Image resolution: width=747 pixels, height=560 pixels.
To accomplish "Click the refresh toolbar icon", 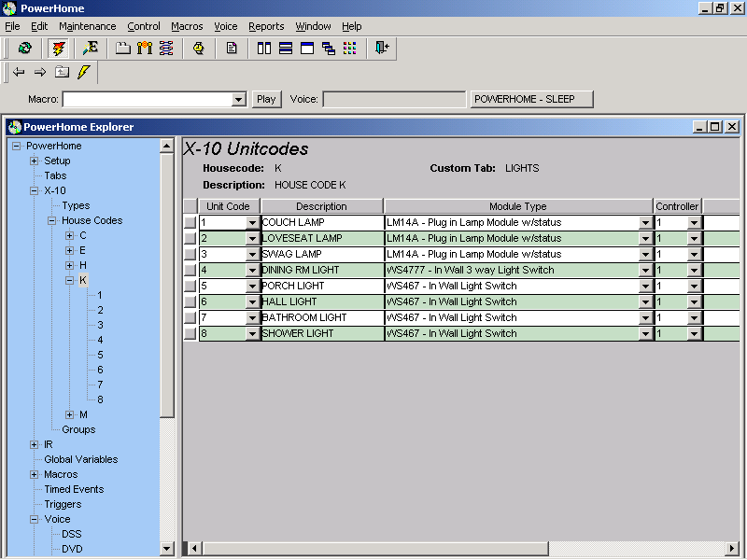I will [x=25, y=49].
